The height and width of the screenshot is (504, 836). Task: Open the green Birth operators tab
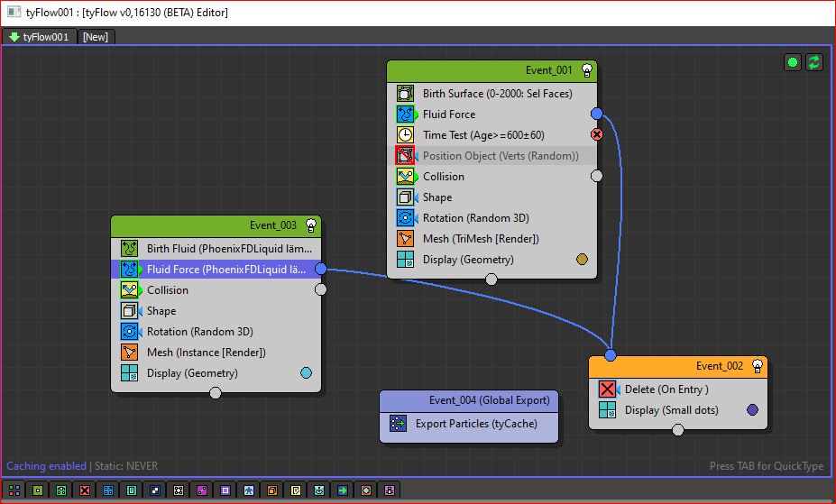38,490
